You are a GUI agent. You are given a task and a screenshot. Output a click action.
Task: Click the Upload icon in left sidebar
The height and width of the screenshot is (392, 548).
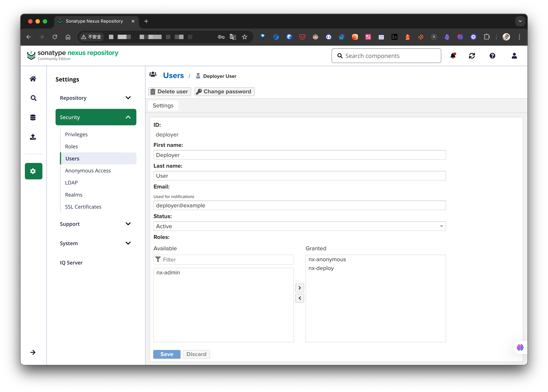(33, 137)
